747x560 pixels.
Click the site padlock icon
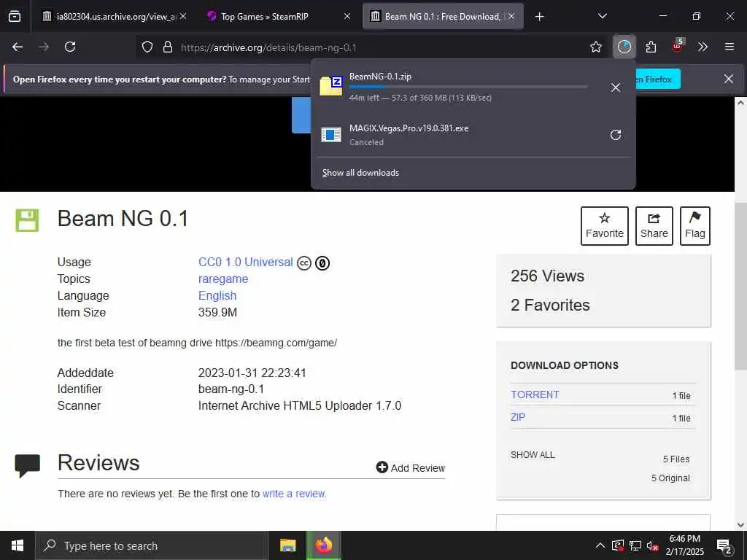[168, 47]
